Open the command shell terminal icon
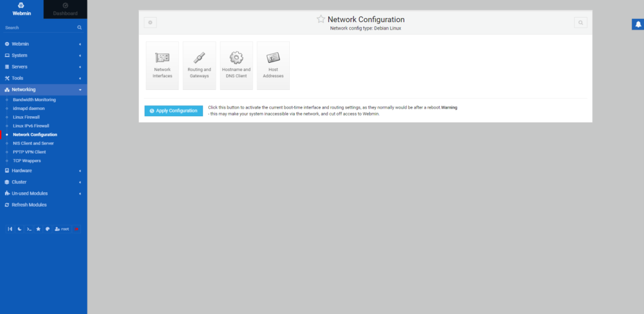This screenshot has width=644, height=314. point(29,229)
